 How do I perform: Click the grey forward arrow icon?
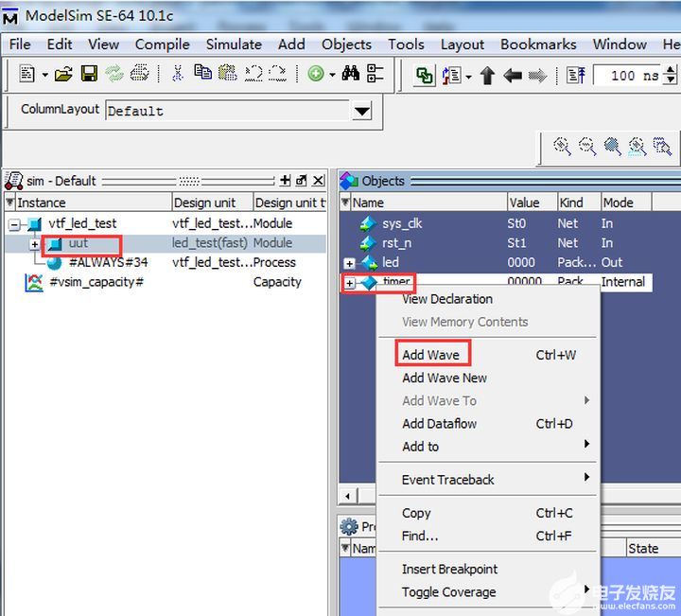tap(537, 76)
